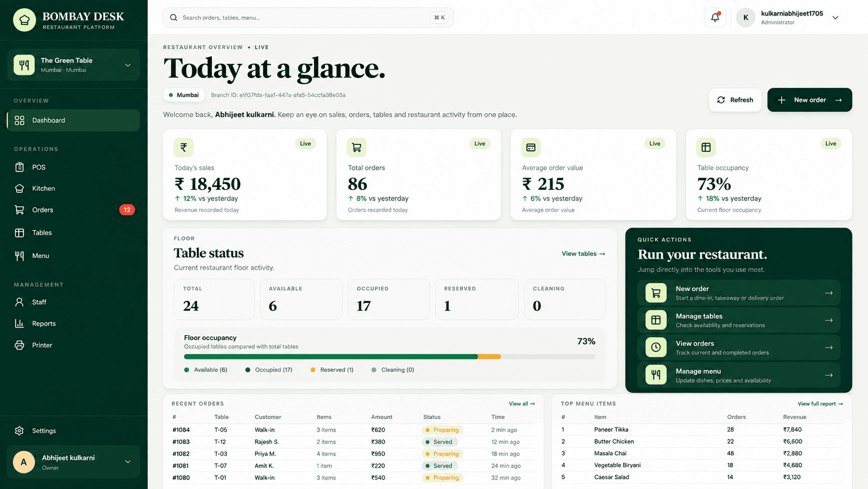Click the Refresh button
This screenshot has height=489, width=868.
pyautogui.click(x=735, y=100)
